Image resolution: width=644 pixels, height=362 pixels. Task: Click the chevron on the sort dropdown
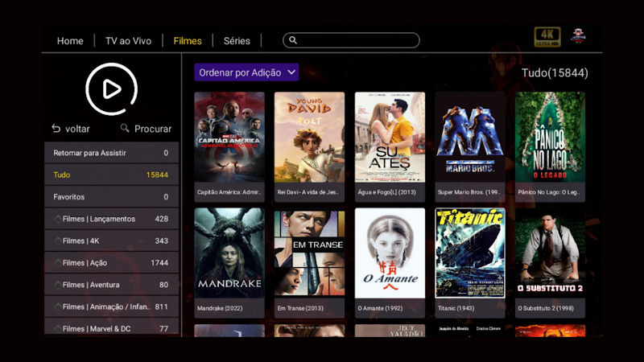point(291,72)
